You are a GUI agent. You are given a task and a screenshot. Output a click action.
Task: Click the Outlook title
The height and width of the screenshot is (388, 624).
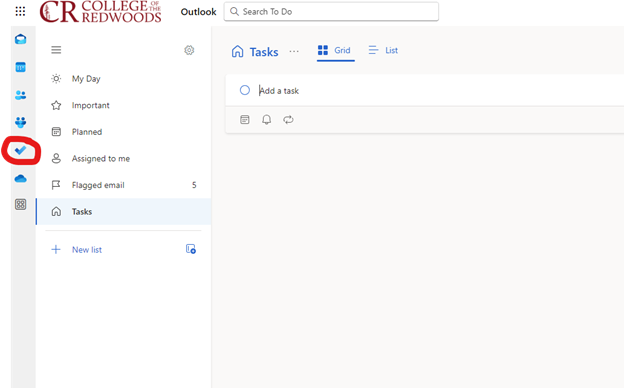198,12
